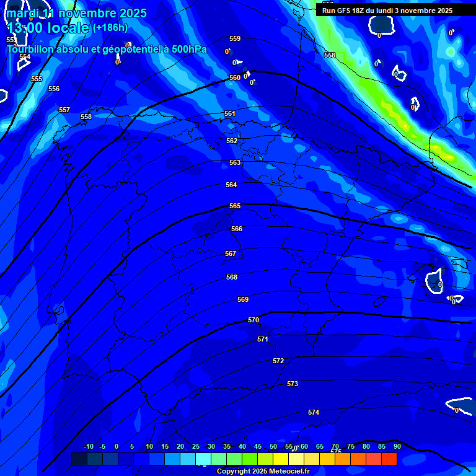Select the (+186h) forecast offset label
476x476 pixels.
point(110,28)
